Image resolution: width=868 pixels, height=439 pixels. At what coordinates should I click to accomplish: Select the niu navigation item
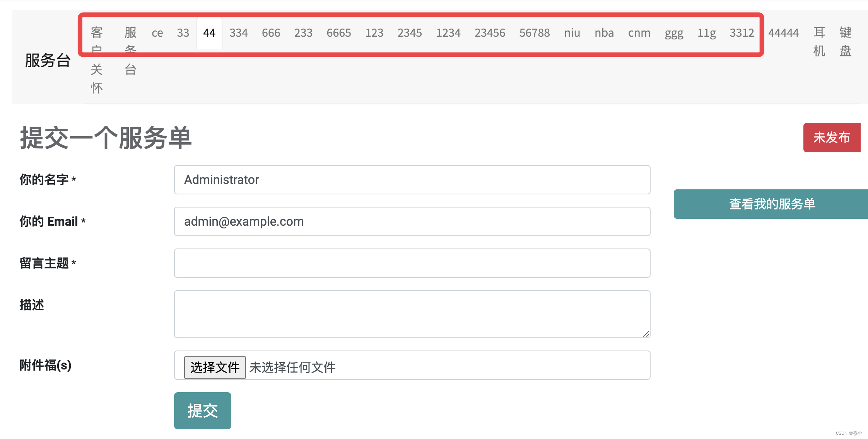[572, 33]
